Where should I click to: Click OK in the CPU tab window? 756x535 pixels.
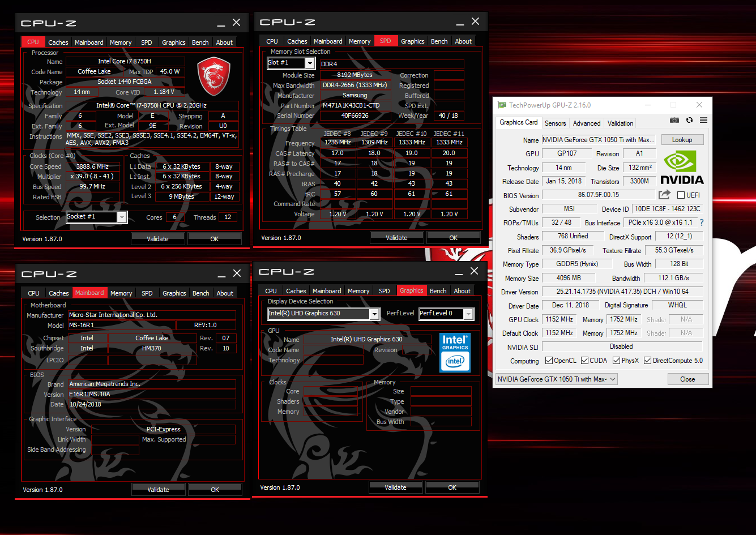click(x=214, y=239)
